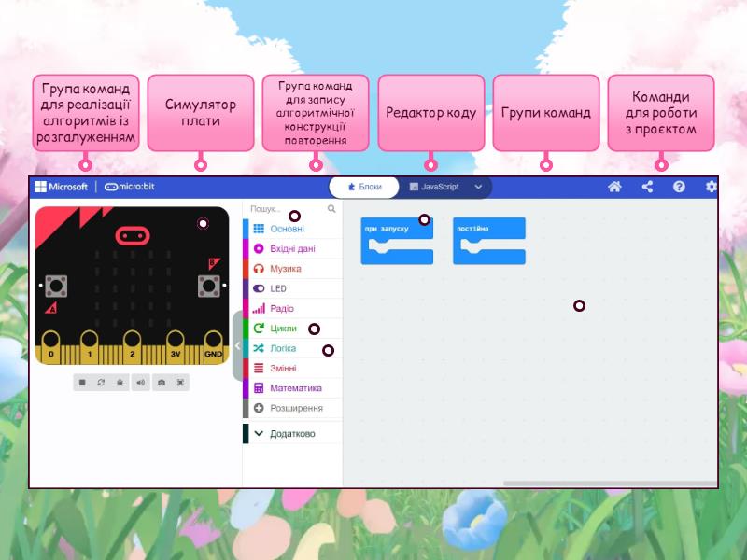
Task: Go to the MakeCode home page
Action: [613, 187]
